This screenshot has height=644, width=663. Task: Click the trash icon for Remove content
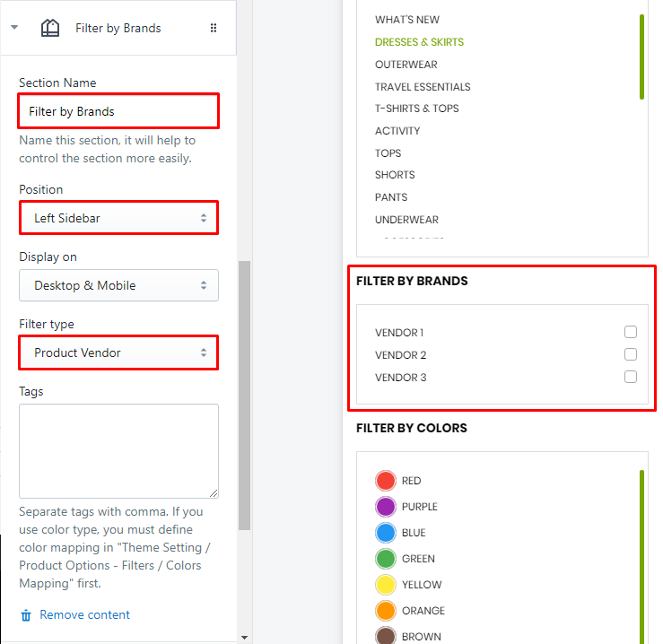(x=26, y=615)
